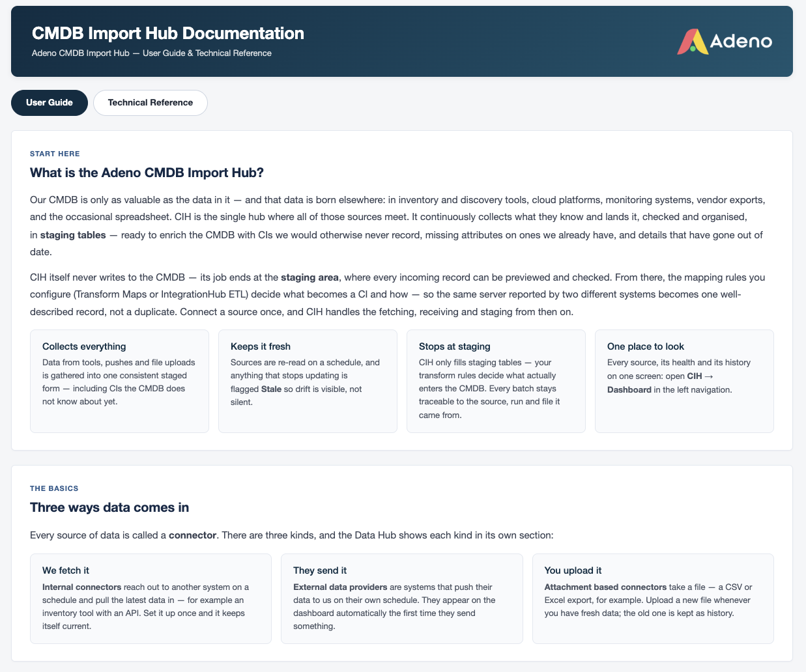This screenshot has height=672, width=806.
Task: Click the bold 'Dashboard' text in the card
Action: [x=629, y=390]
